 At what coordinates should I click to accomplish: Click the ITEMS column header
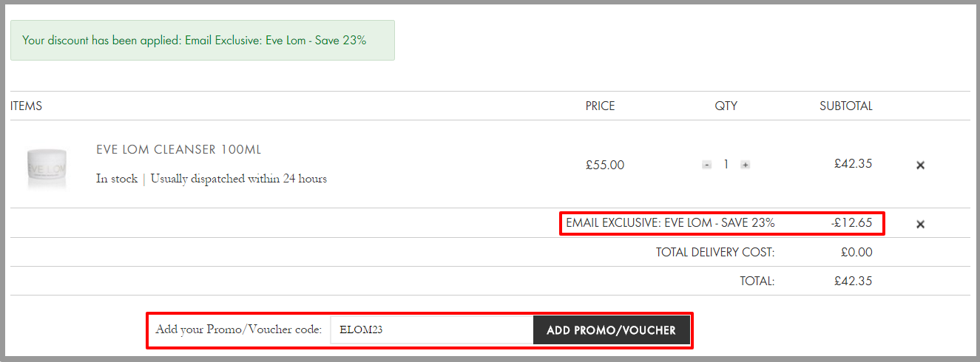[x=26, y=106]
